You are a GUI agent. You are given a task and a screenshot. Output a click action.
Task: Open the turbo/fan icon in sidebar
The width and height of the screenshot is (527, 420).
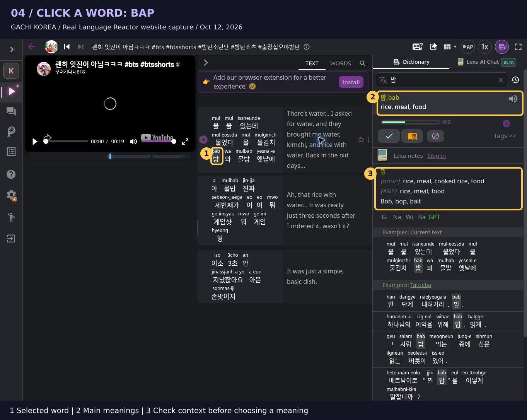point(11,131)
